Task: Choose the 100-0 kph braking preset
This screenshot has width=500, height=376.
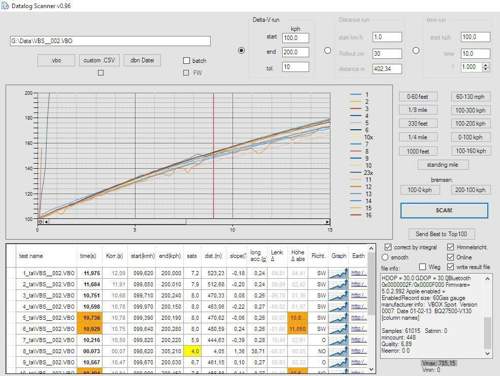Action: pos(420,190)
